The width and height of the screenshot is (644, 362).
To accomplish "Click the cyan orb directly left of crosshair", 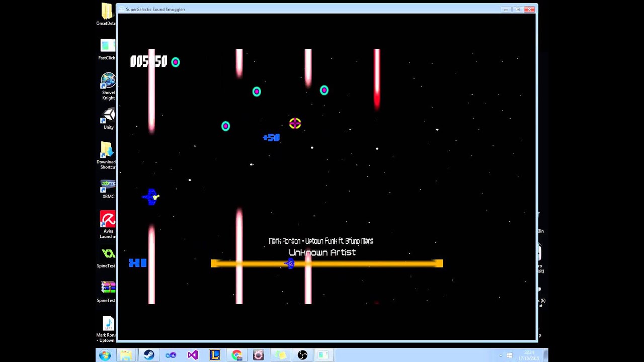I will tap(225, 126).
